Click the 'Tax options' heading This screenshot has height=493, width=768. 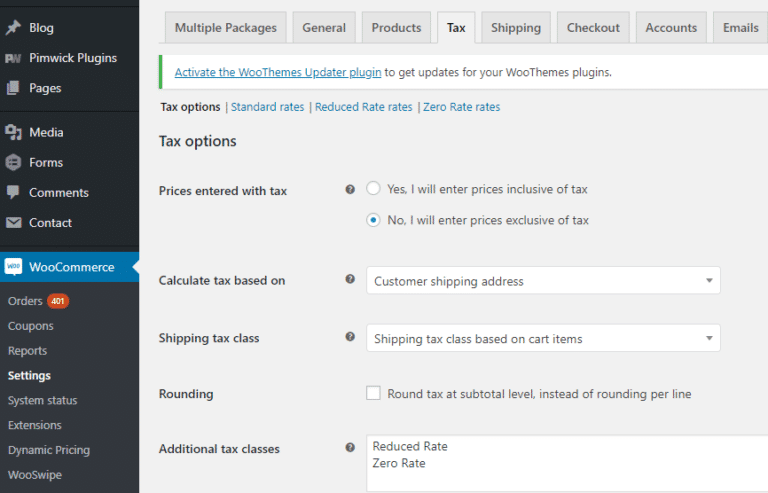[197, 141]
